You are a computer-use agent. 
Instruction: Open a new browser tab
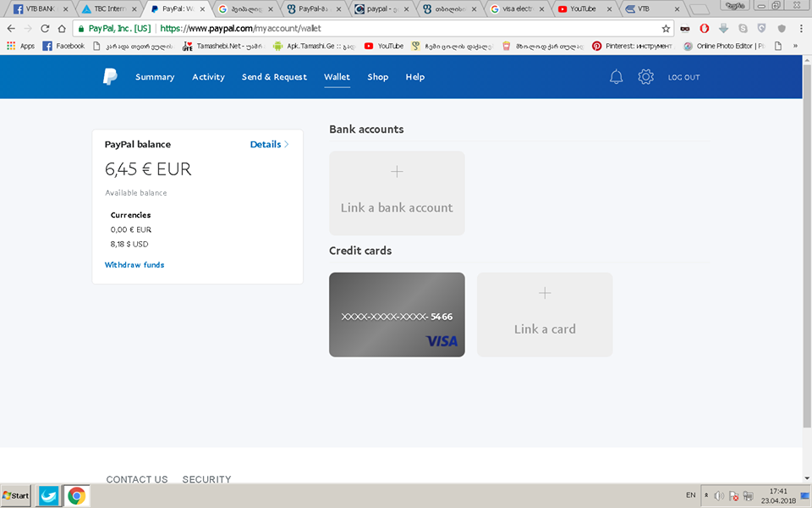coord(700,9)
